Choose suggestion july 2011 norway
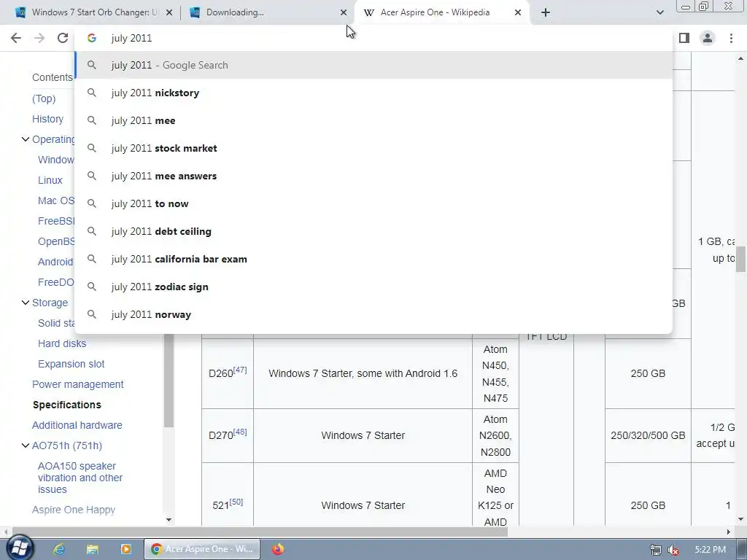This screenshot has width=747, height=560. point(374,314)
